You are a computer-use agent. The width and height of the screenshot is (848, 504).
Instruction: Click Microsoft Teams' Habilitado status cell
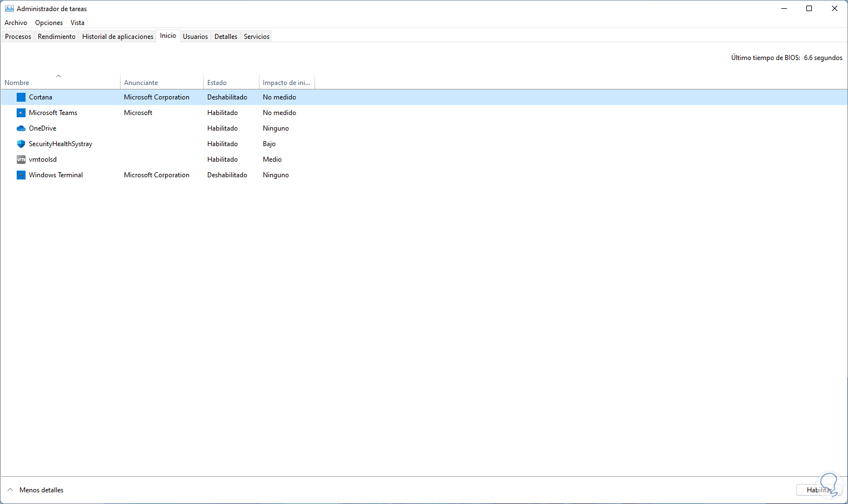pos(222,113)
